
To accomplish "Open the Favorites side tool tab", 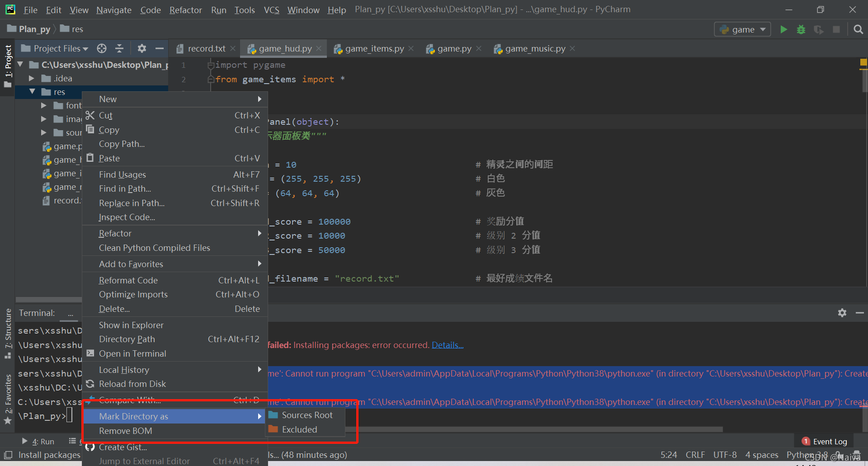I will [x=8, y=400].
